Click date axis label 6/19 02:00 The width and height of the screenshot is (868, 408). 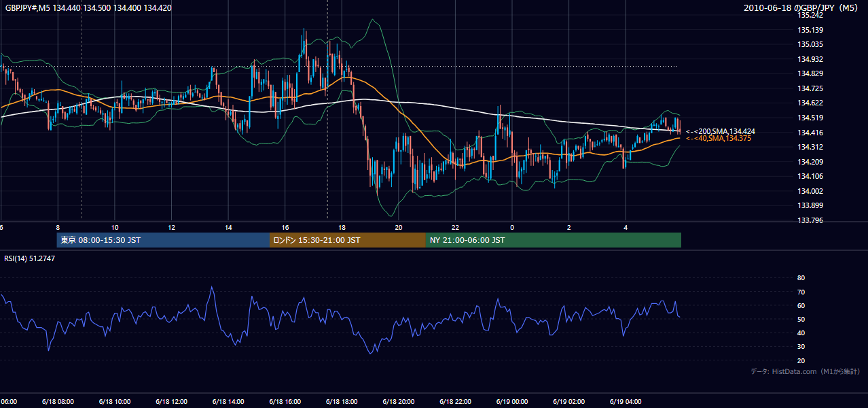point(568,401)
